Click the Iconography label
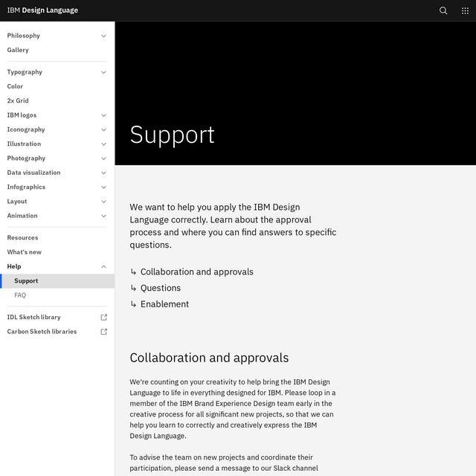The width and height of the screenshot is (476, 476). click(26, 129)
